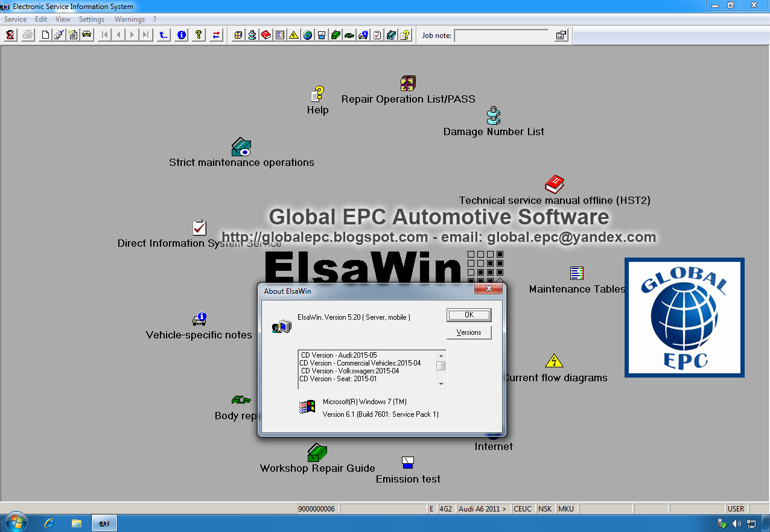The width and height of the screenshot is (770, 532).
Task: Click the version list scrollbar up arrow
Action: [441, 355]
